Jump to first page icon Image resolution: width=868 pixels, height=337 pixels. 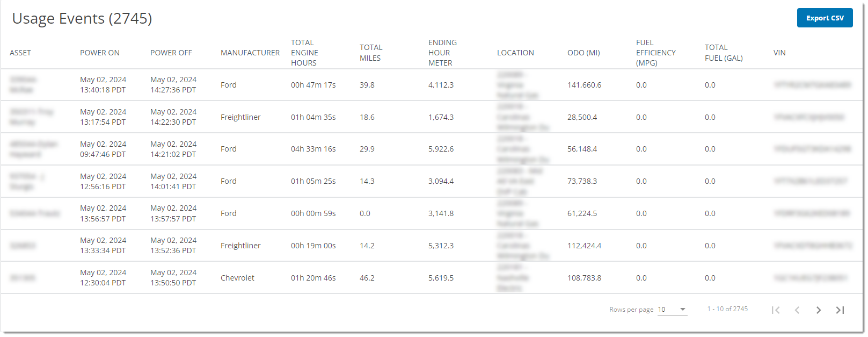[776, 310]
